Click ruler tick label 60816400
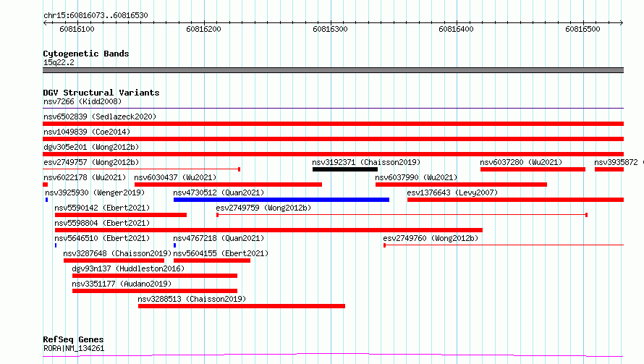Viewport: 644px width, 364px height. pos(456,29)
